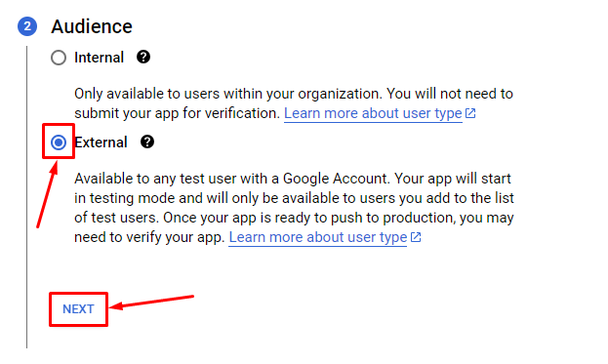Open the help icon next to External

tap(147, 142)
